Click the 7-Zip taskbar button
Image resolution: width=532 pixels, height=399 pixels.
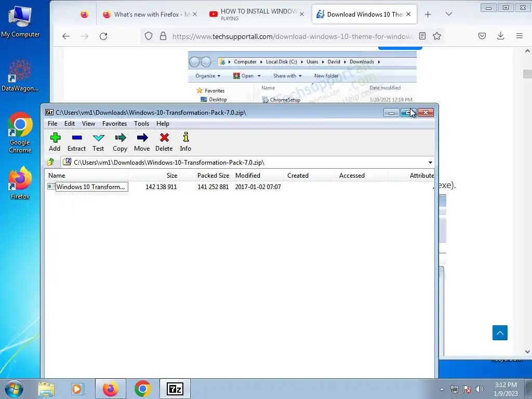coord(175,389)
